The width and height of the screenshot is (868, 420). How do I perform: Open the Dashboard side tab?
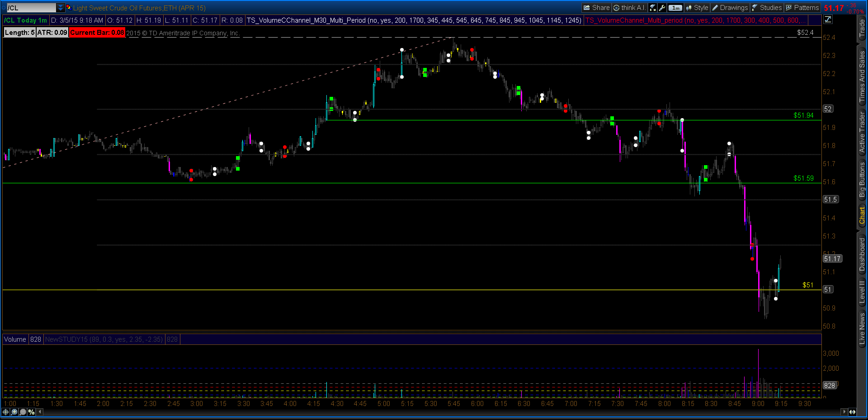[x=862, y=254]
